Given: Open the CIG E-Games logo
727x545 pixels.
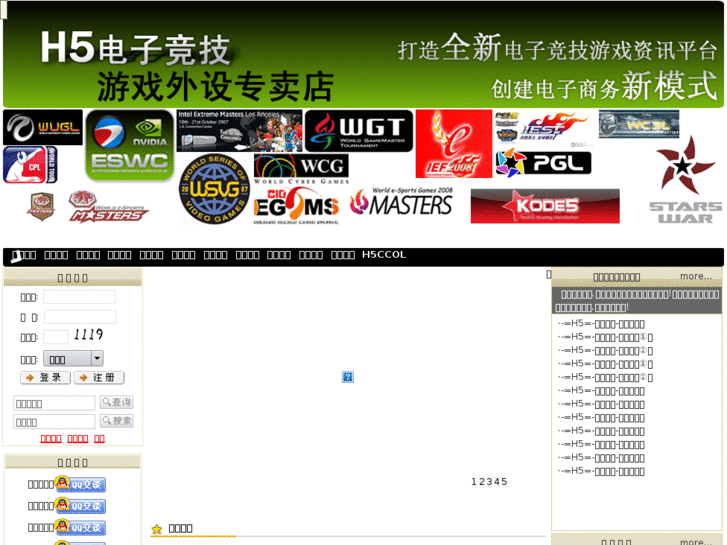Looking at the screenshot, I should [297, 206].
